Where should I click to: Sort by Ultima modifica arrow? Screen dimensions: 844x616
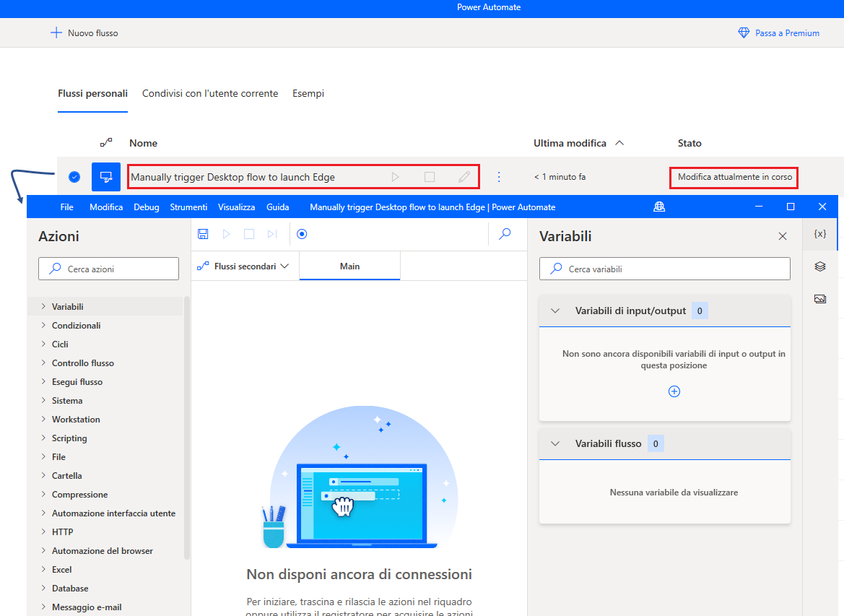pos(619,143)
